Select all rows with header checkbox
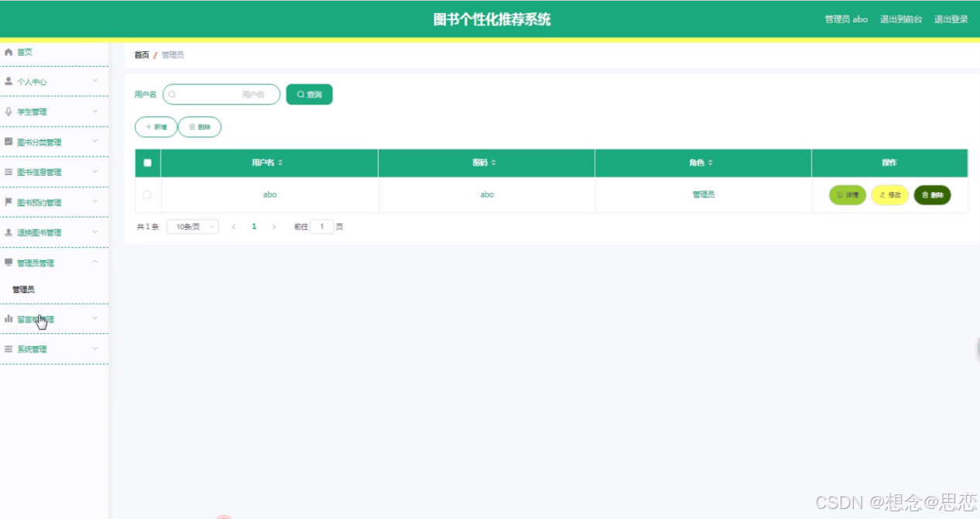Viewport: 980px width, 519px height. 147,163
